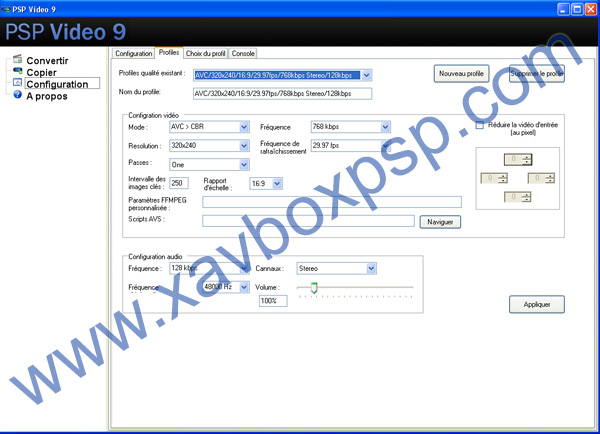
Task: Switch to the Configuration tab
Action: click(134, 54)
